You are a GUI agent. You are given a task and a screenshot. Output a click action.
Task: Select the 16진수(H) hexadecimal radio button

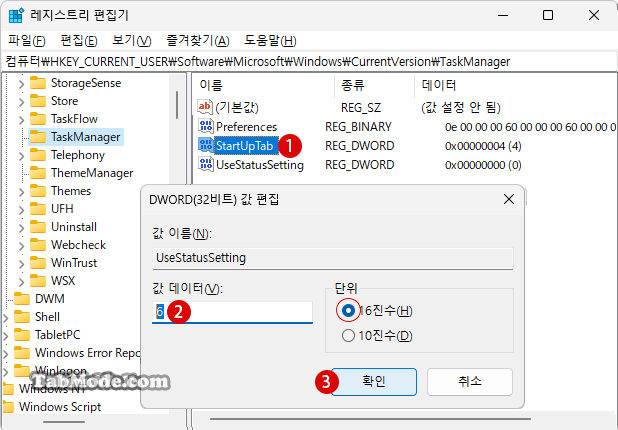click(348, 311)
